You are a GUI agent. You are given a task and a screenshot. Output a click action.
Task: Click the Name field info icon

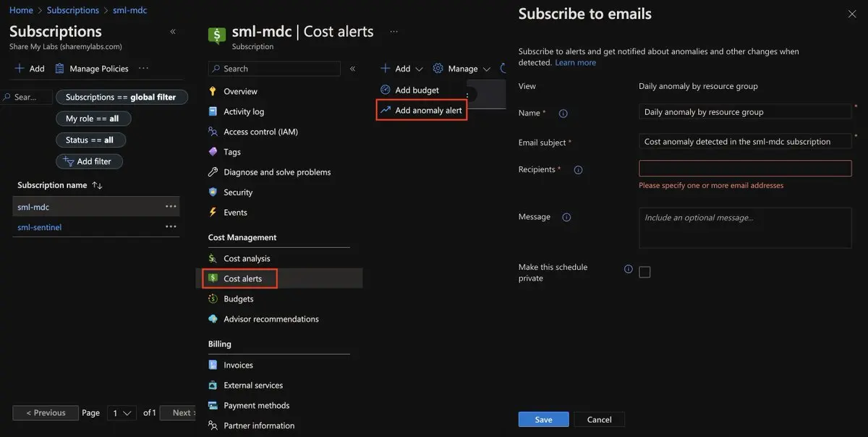coord(563,114)
